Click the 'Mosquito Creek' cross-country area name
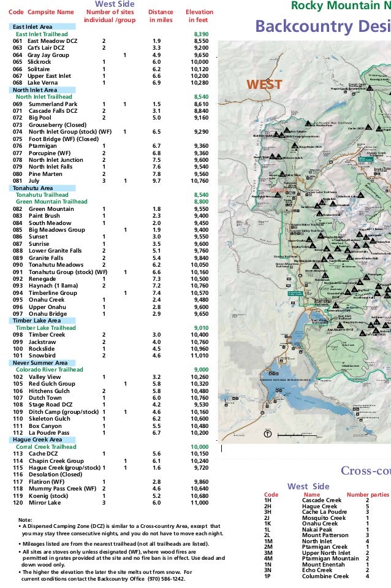Viewport: 391px width, 588px height. coord(324,518)
